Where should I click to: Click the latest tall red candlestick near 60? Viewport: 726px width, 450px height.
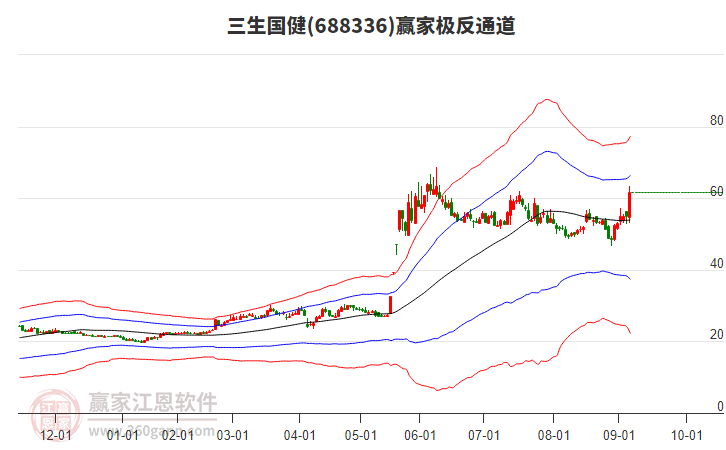coord(629,205)
